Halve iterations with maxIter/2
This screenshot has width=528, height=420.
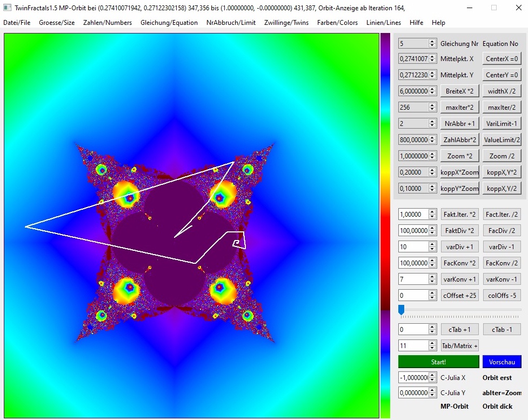(x=502, y=107)
